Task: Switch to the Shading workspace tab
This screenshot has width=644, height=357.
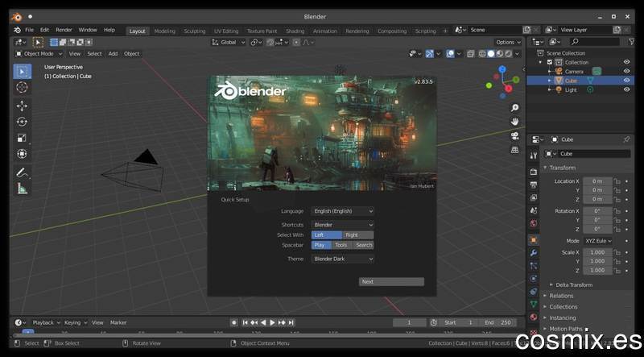Action: point(295,31)
